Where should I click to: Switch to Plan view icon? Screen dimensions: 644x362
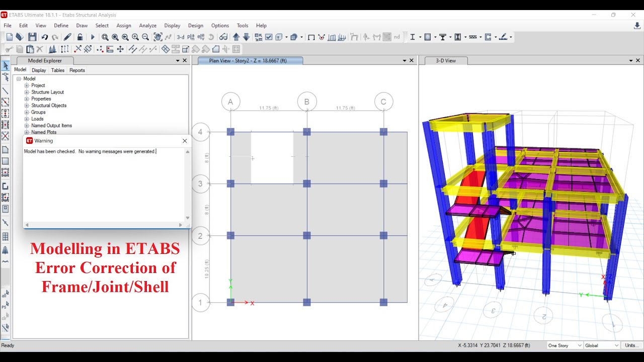191,37
